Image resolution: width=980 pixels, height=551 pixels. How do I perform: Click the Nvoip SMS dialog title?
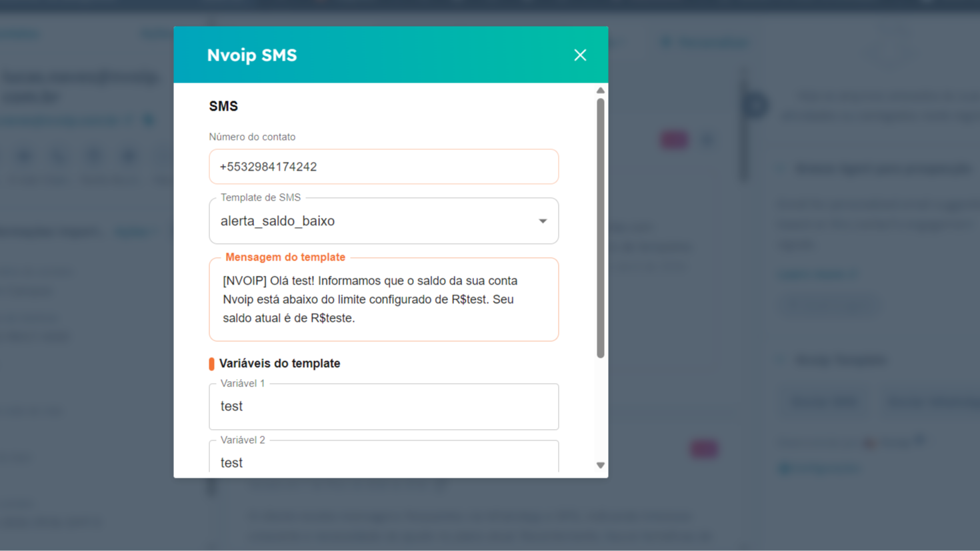click(252, 55)
